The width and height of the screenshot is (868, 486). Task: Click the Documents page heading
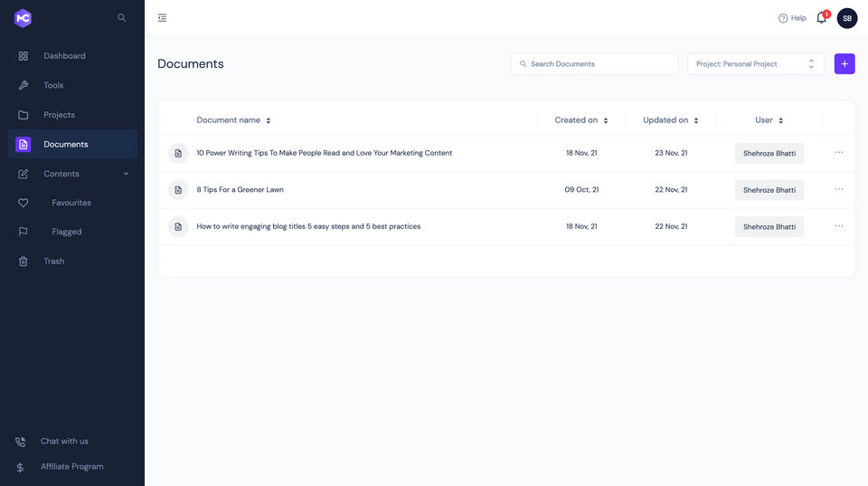(191, 63)
